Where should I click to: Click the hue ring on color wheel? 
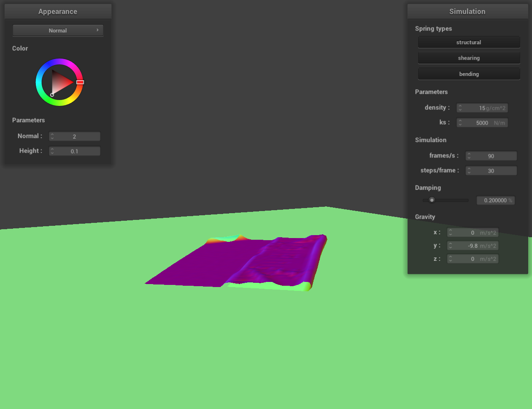click(59, 62)
